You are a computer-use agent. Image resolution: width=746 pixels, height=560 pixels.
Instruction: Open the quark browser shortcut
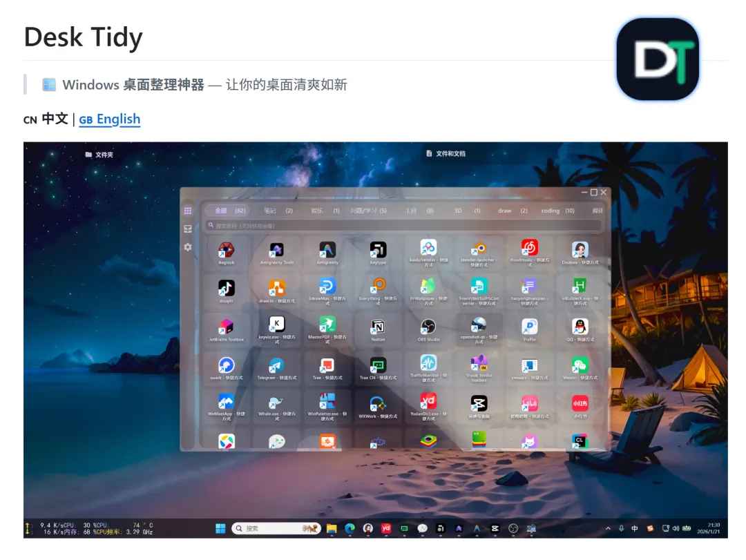pos(226,365)
